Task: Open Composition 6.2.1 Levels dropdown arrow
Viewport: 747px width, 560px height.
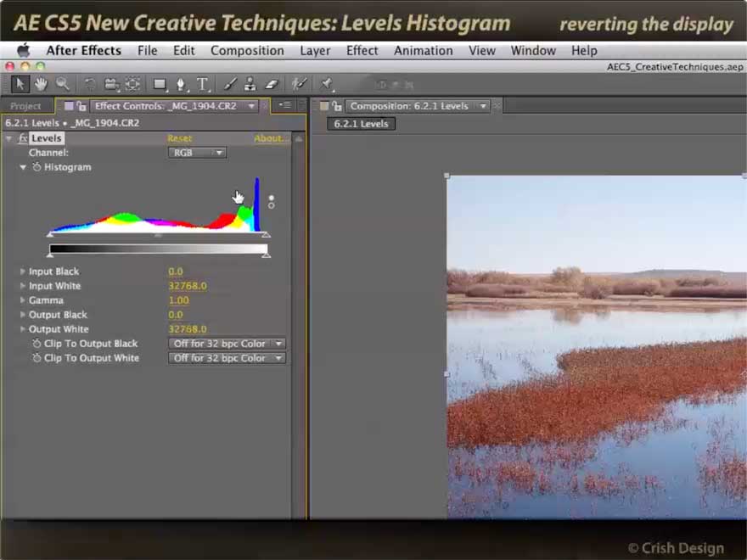Action: click(483, 106)
